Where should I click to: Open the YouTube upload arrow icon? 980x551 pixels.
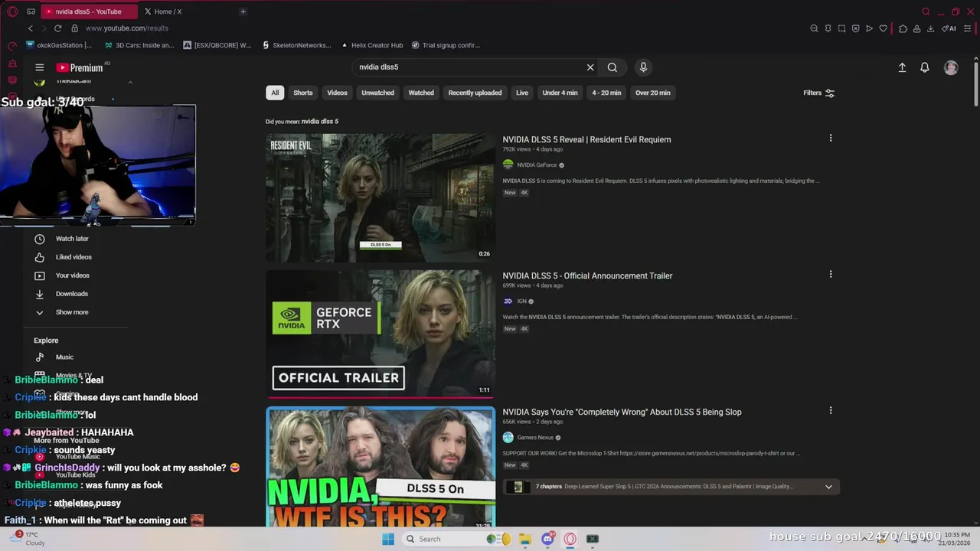(x=902, y=67)
